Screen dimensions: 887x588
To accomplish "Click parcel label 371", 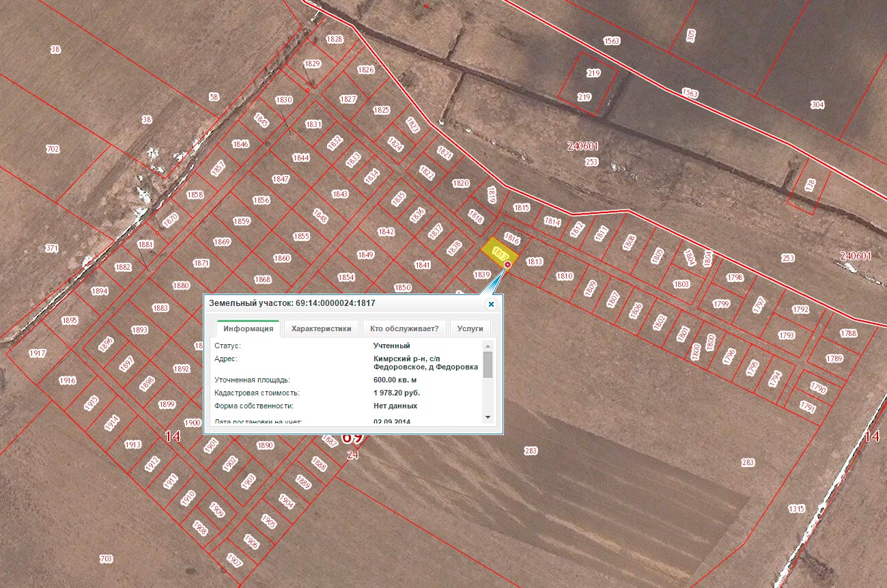I will tap(52, 248).
